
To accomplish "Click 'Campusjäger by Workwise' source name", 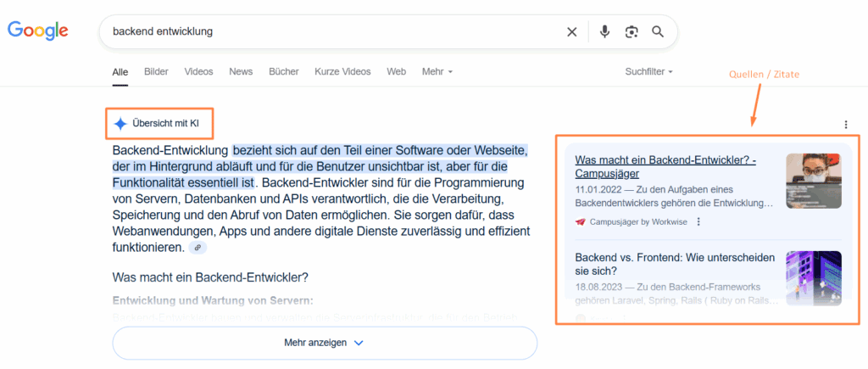I will point(638,221).
